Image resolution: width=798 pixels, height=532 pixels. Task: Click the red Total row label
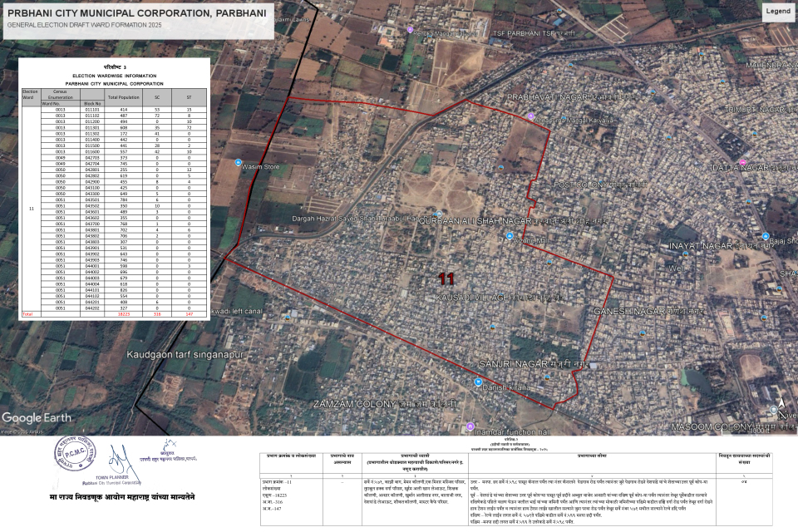point(27,314)
